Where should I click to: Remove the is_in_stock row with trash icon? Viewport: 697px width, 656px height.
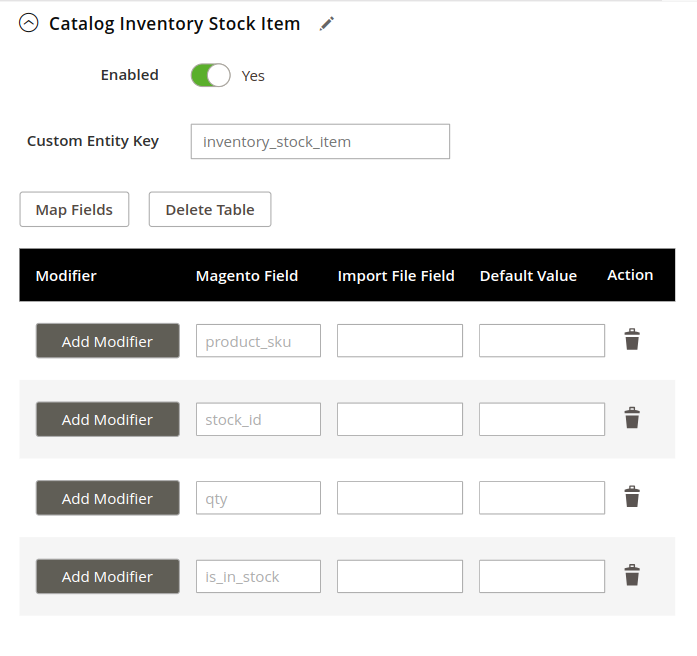click(632, 576)
